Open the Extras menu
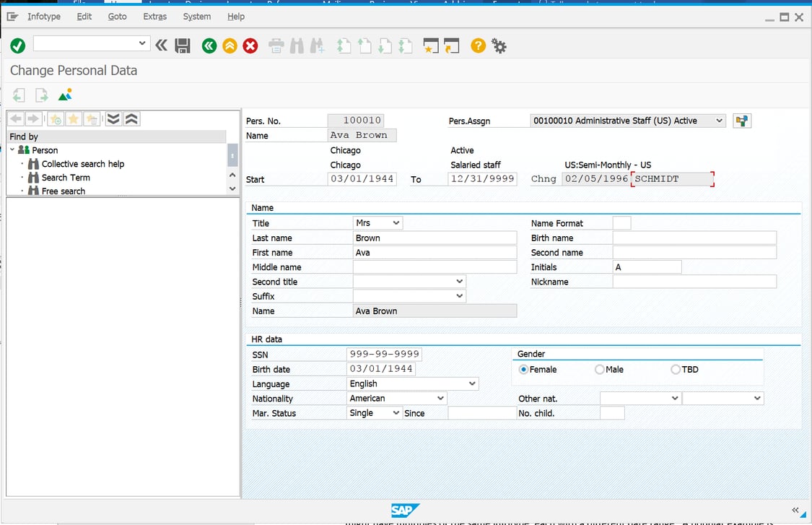The height and width of the screenshot is (525, 812). 155,16
